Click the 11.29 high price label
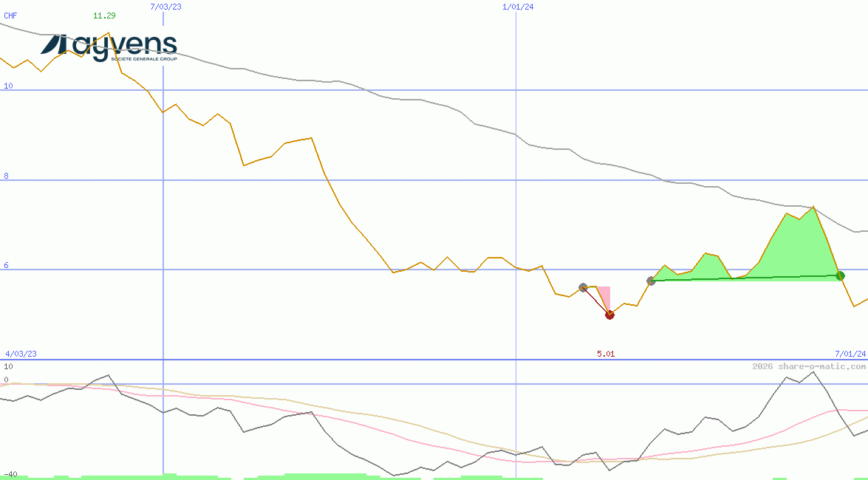868x480 pixels. point(104,16)
